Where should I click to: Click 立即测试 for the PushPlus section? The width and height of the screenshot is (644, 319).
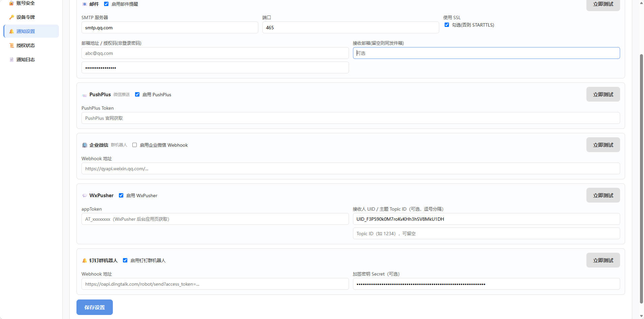coord(603,95)
